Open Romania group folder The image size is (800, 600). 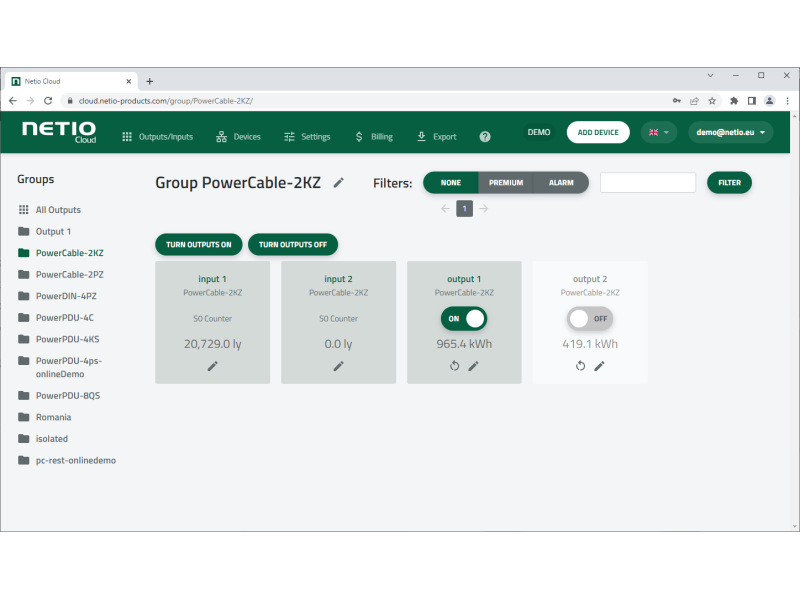point(44,417)
